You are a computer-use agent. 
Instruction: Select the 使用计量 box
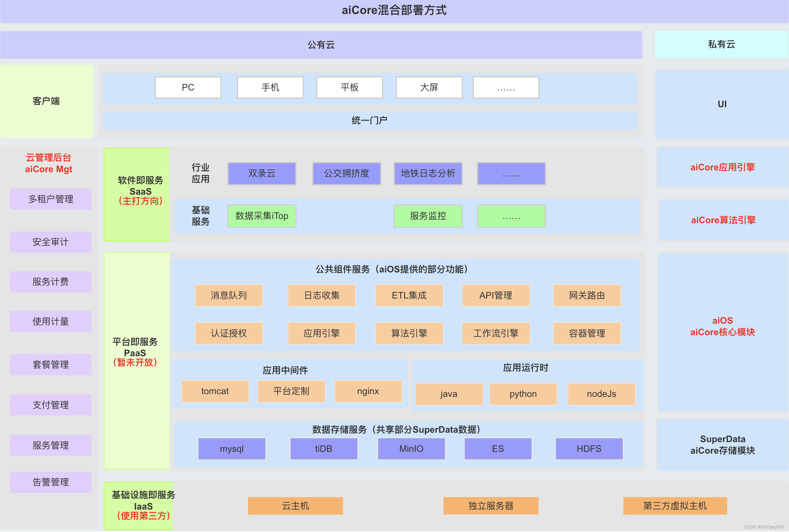[50, 322]
